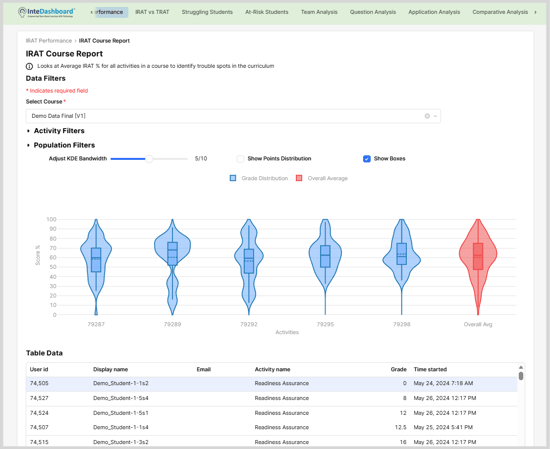Click the violin plot for activity 79289

coord(172,267)
